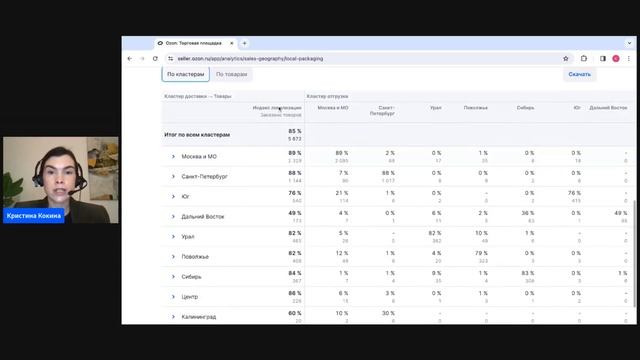Open tab search dropdown arrow
The width and height of the screenshot is (640, 360).
(629, 43)
